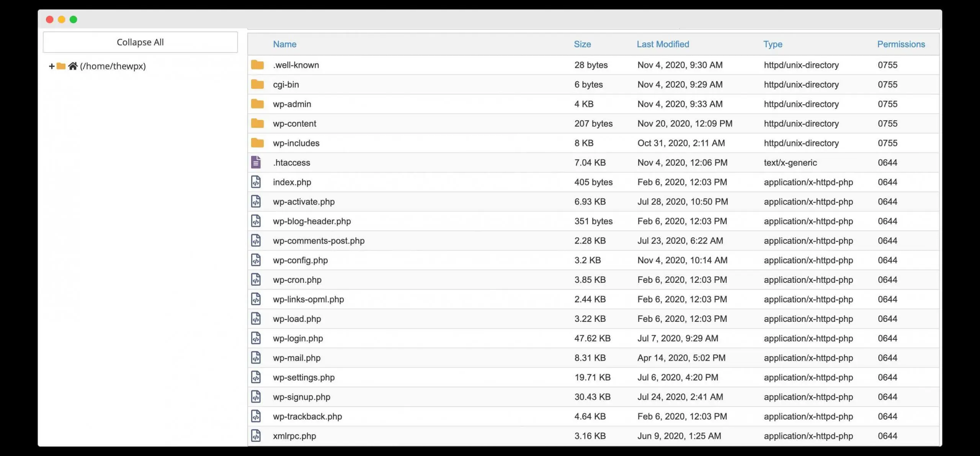Click the wp-includes folder icon
The width and height of the screenshot is (980, 456).
tap(257, 143)
